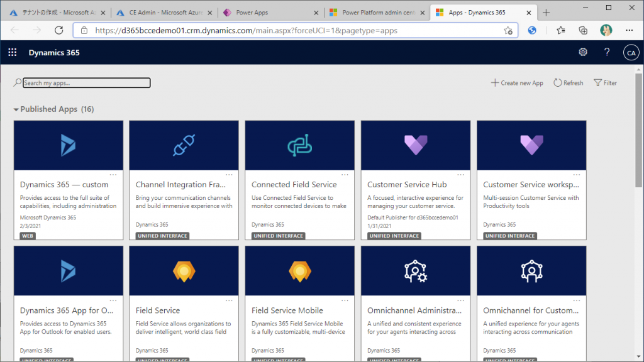The height and width of the screenshot is (362, 644).
Task: Open more options for Dynamics 365 App for Outlook
Action: 113,301
